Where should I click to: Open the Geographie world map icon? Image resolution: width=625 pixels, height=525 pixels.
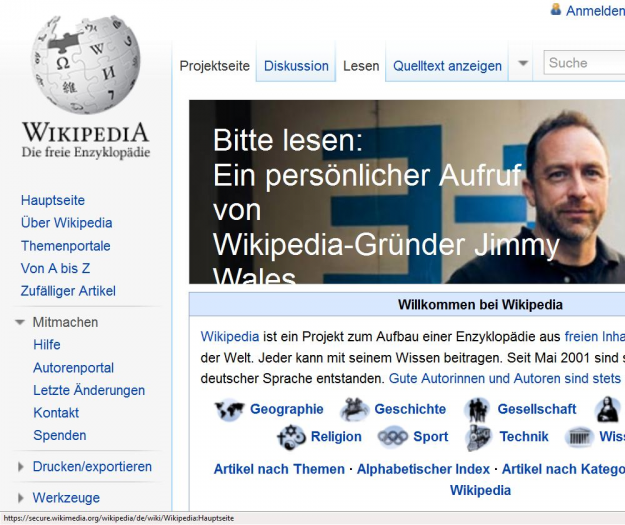[x=230, y=409]
